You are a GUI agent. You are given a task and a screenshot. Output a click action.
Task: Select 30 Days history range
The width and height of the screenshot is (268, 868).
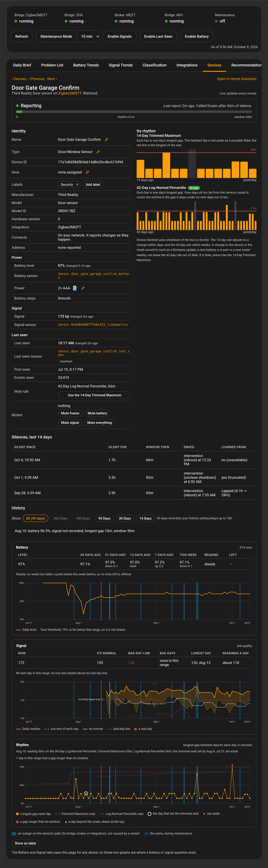[125, 518]
